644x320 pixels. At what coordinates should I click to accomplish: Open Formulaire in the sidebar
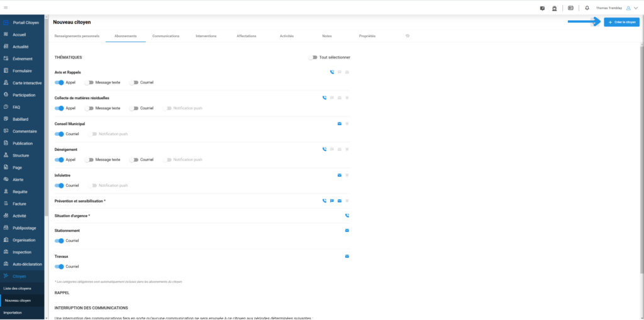click(x=22, y=70)
